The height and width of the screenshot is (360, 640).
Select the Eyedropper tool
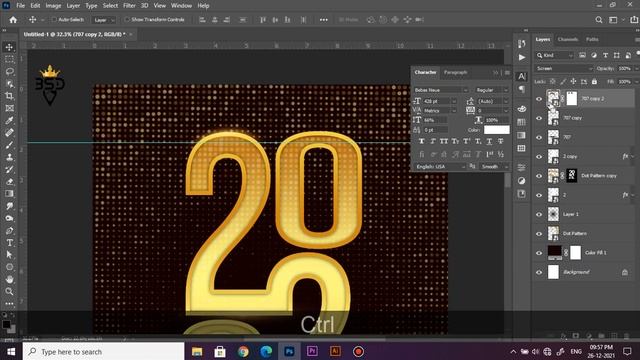click(x=9, y=120)
